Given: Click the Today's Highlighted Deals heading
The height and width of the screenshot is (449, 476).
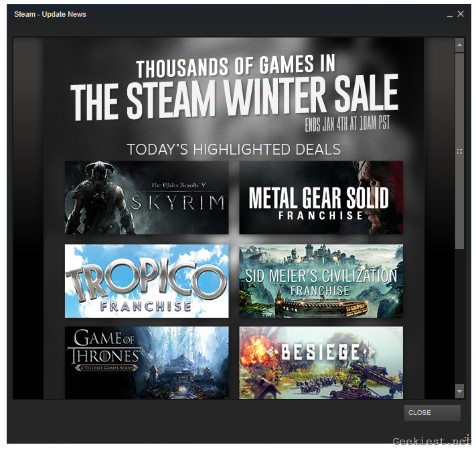Looking at the screenshot, I should (234, 149).
